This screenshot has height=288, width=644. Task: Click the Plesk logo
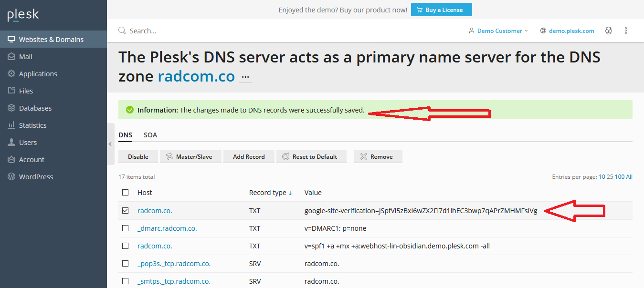coord(23,15)
